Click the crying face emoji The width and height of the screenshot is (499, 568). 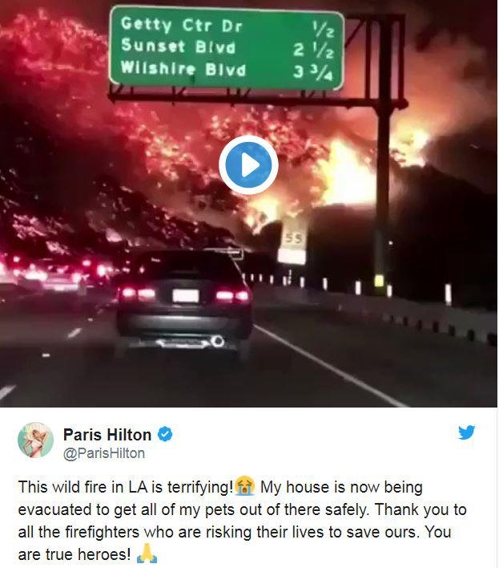coord(245,486)
